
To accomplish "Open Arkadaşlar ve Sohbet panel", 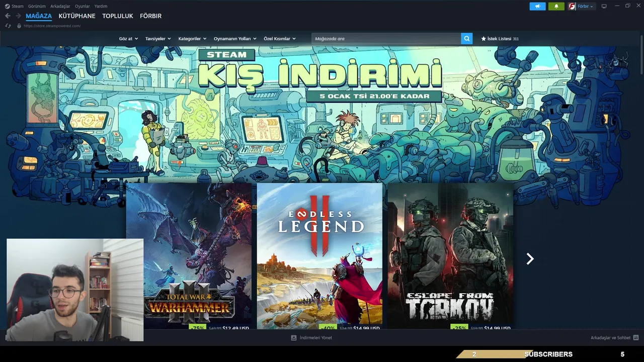I will pos(610,338).
